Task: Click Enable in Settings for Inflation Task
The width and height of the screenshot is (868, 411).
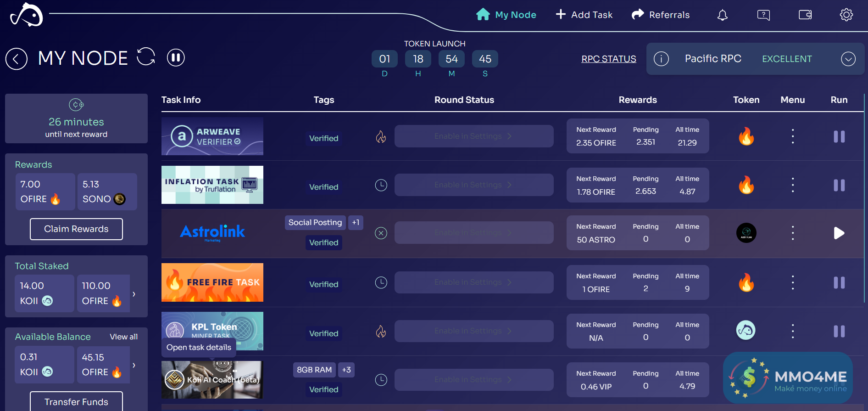Action: tap(474, 185)
